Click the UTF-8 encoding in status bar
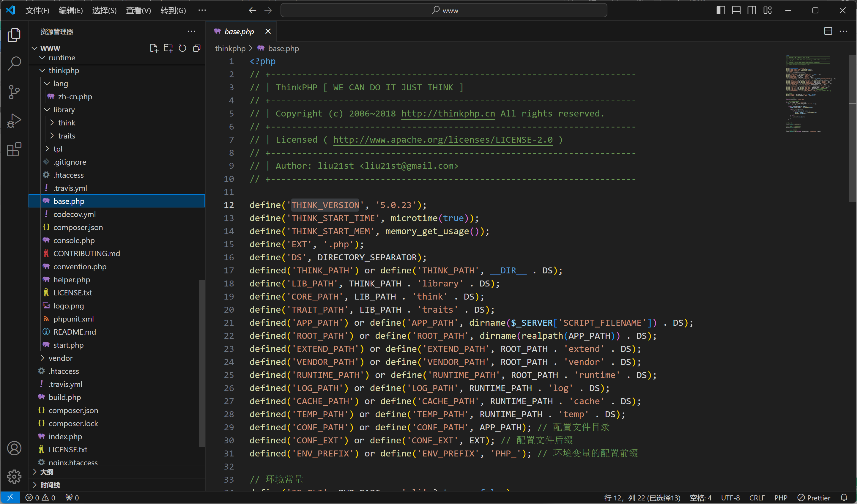The image size is (857, 504). tap(730, 497)
